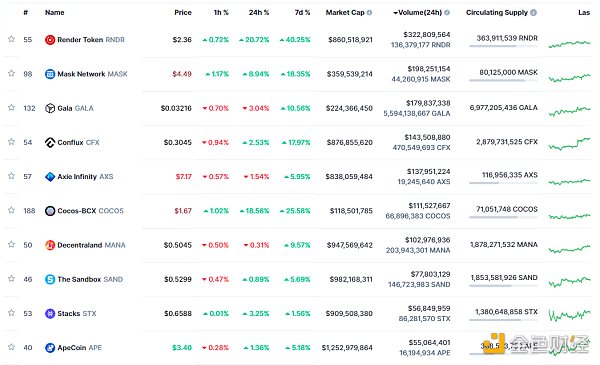
Task: Click the Mask Network coin logo
Action: click(x=50, y=74)
